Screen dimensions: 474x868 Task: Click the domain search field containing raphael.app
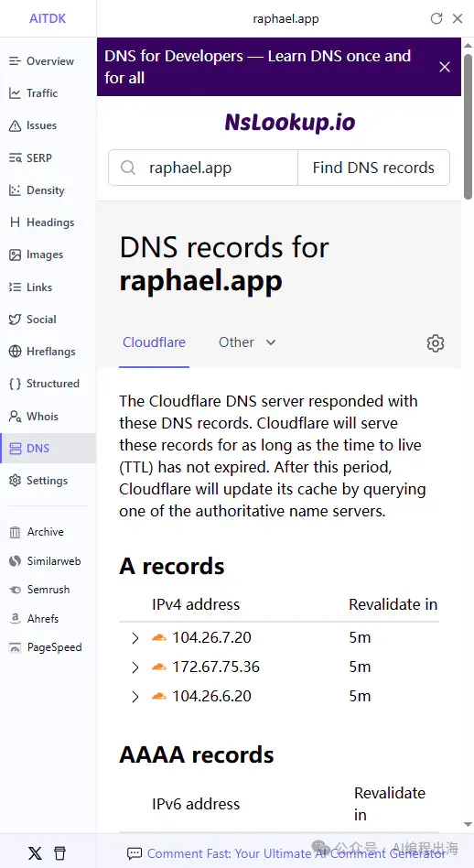pos(203,168)
